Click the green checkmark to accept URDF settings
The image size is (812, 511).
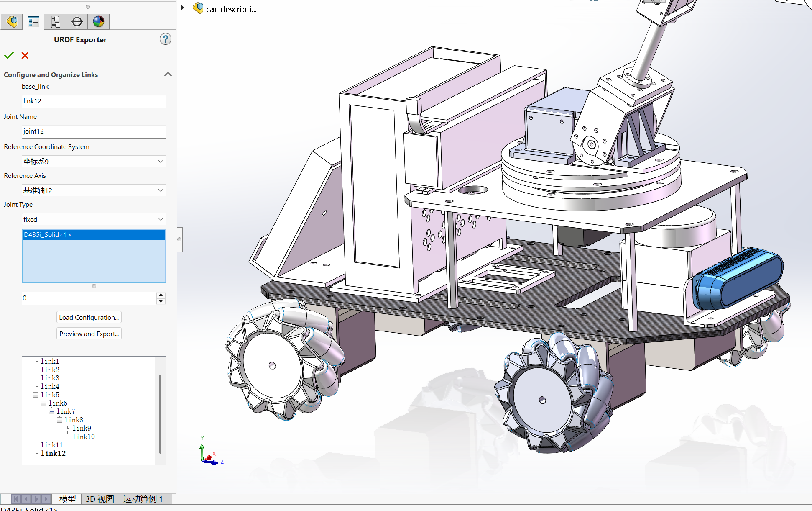point(9,55)
